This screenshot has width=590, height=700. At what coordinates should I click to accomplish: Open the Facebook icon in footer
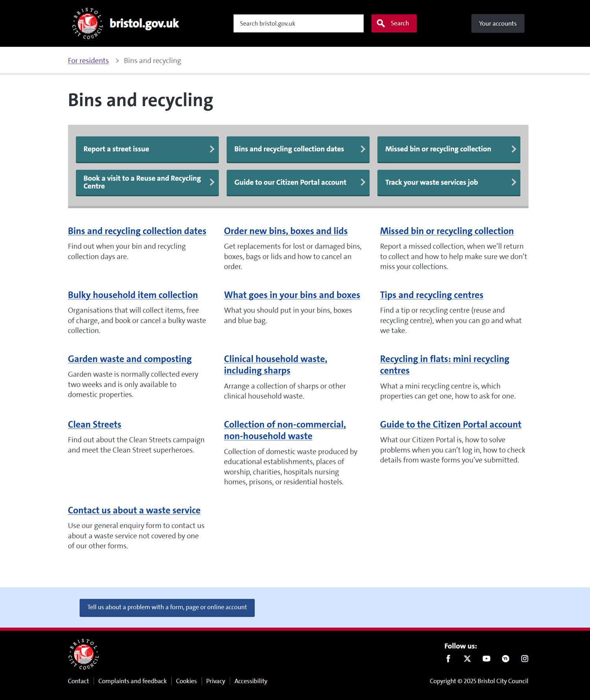pos(448,658)
